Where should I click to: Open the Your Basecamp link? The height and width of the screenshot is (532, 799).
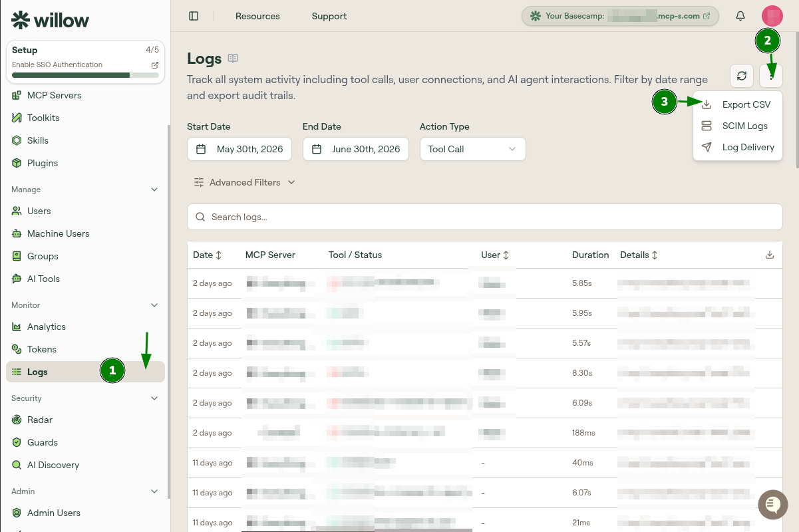pyautogui.click(x=620, y=16)
